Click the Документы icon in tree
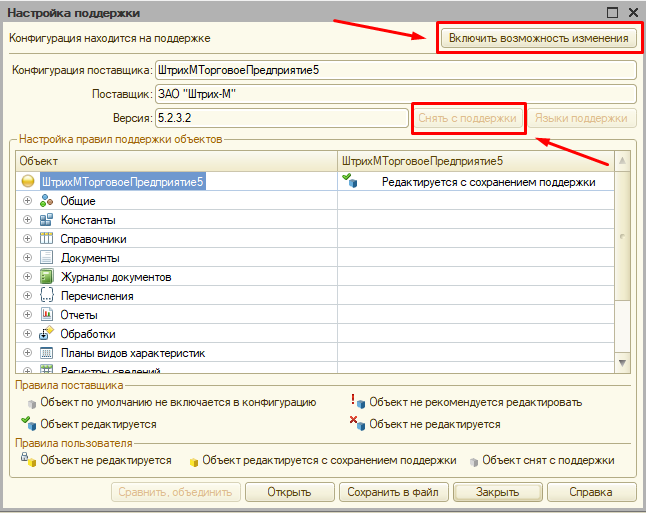The width and height of the screenshot is (646, 513). click(46, 258)
